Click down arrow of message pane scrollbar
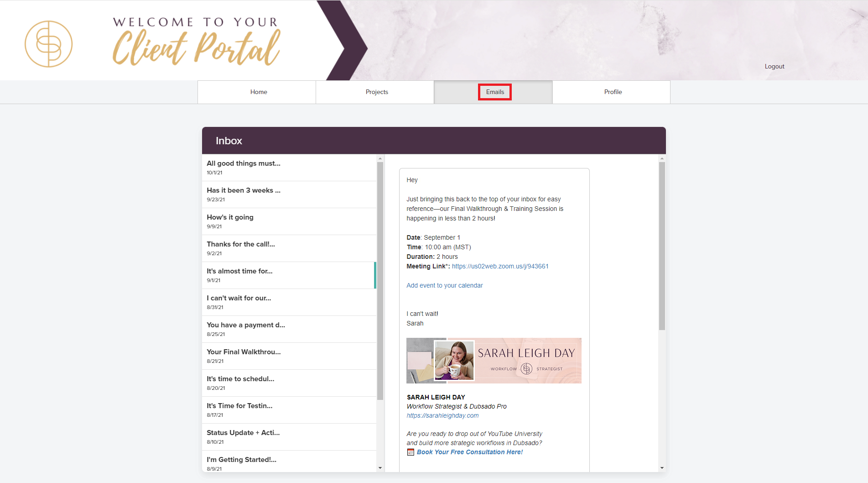 (662, 468)
